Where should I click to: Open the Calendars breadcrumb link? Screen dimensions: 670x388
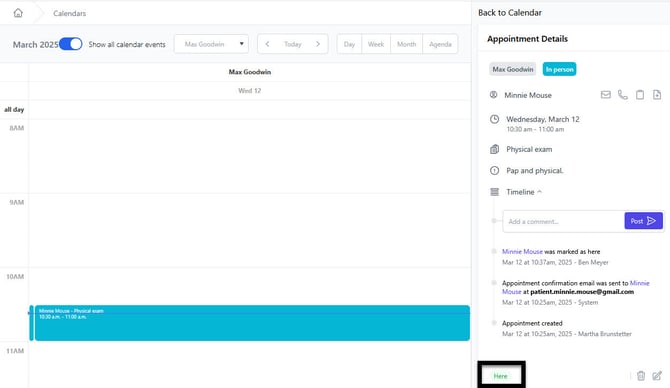[69, 13]
